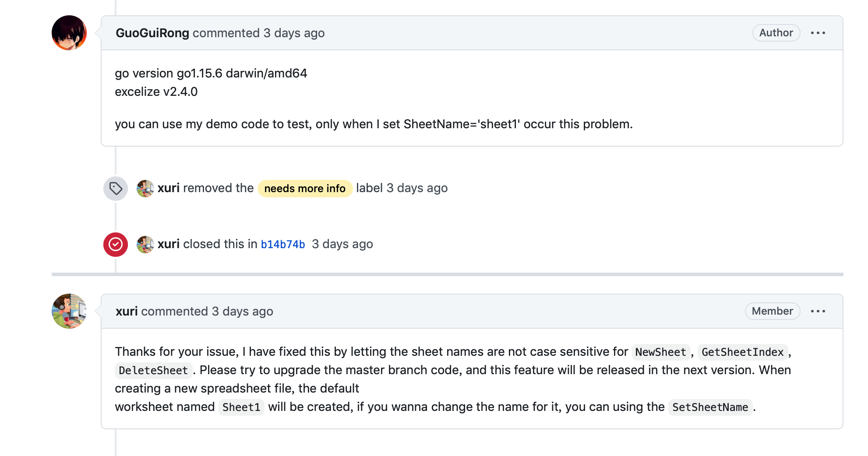The height and width of the screenshot is (456, 868).
Task: Click xuri's large comment avatar
Action: click(x=69, y=311)
